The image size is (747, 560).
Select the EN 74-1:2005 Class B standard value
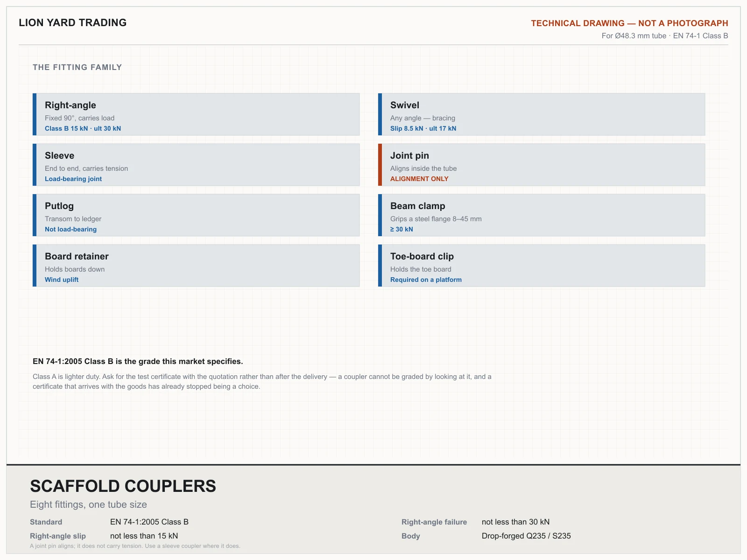149,522
